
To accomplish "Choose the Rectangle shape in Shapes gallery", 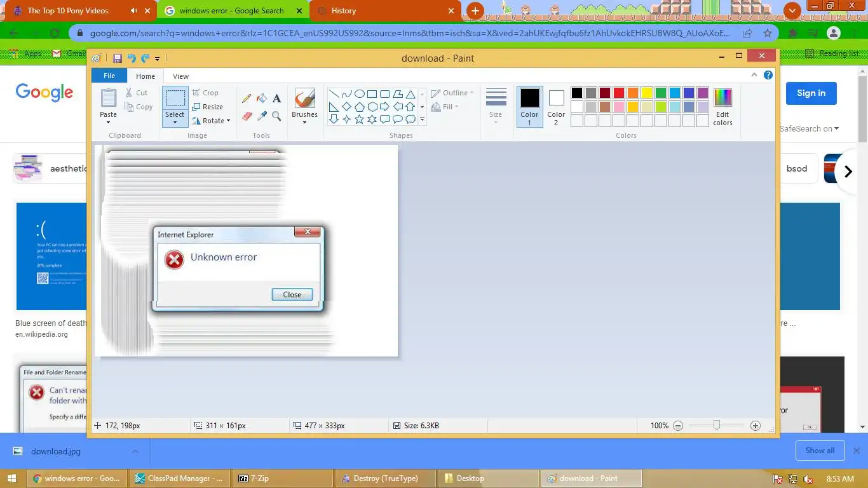I will (372, 94).
